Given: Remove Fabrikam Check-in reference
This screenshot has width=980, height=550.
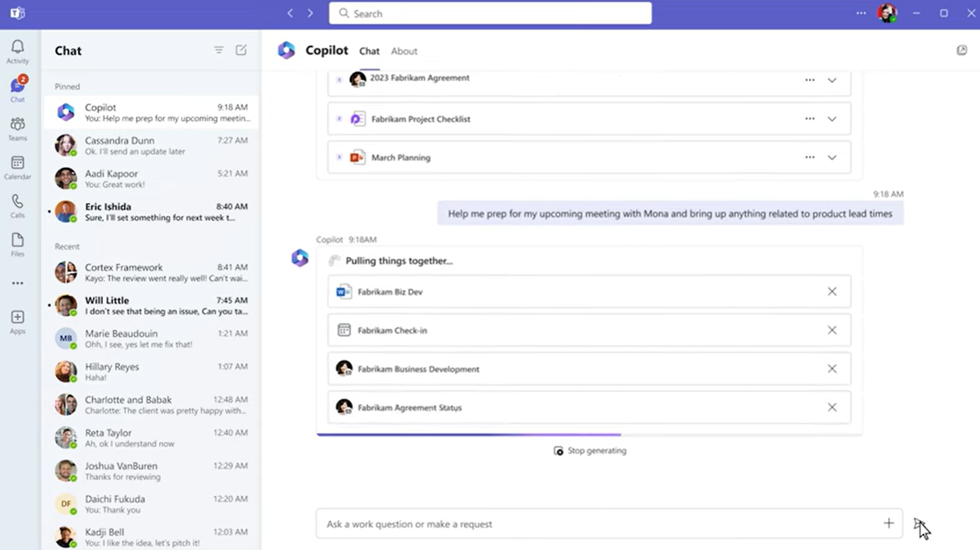Looking at the screenshot, I should pos(832,330).
